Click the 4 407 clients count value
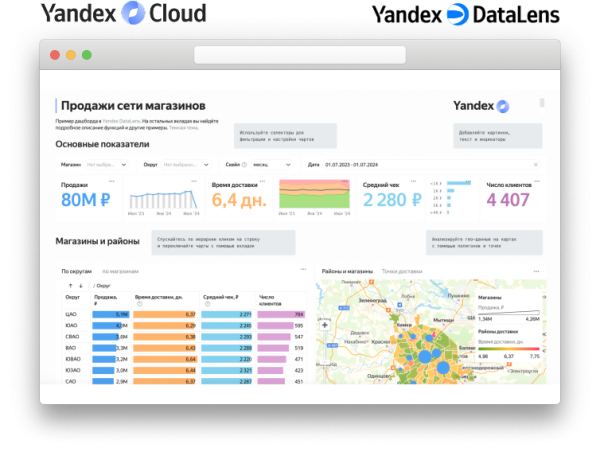Image resolution: width=600 pixels, height=452 pixels. click(x=508, y=200)
